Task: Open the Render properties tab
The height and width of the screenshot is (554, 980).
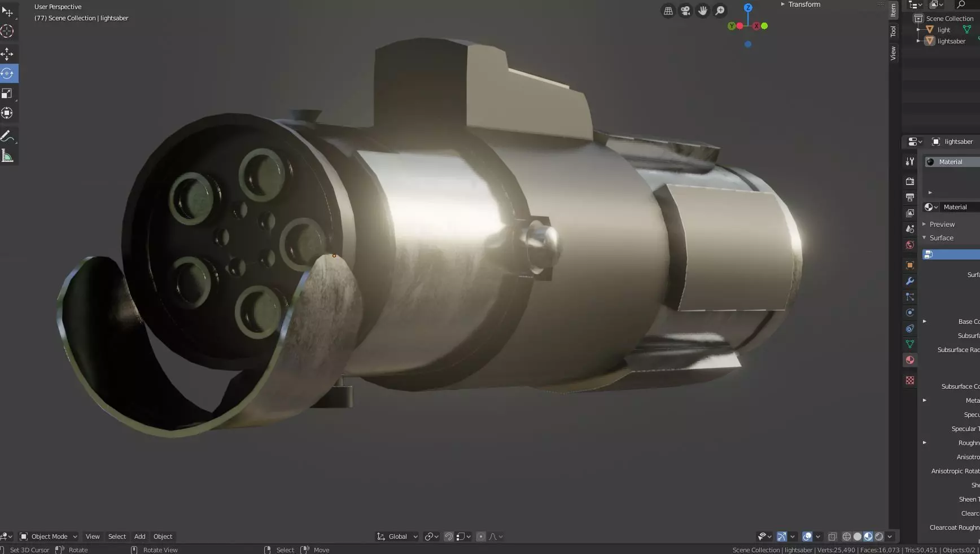Action: click(909, 181)
